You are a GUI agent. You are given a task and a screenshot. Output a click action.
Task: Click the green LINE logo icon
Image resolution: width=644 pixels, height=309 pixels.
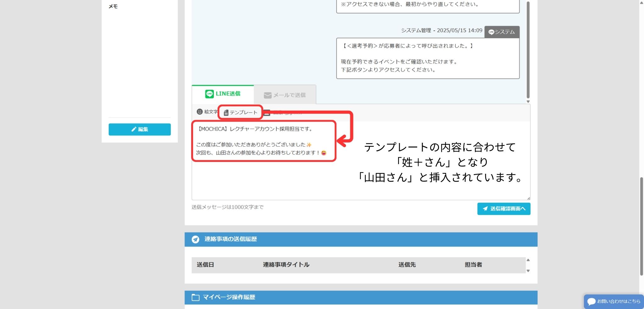click(x=209, y=94)
